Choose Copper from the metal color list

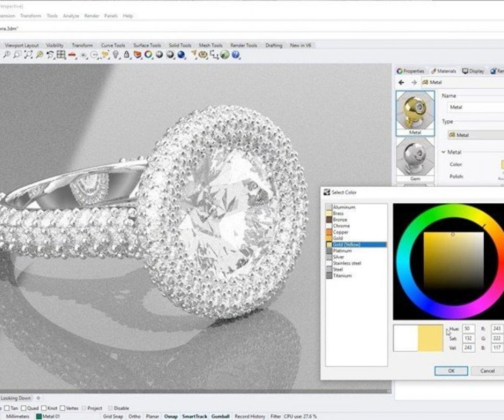point(340,232)
